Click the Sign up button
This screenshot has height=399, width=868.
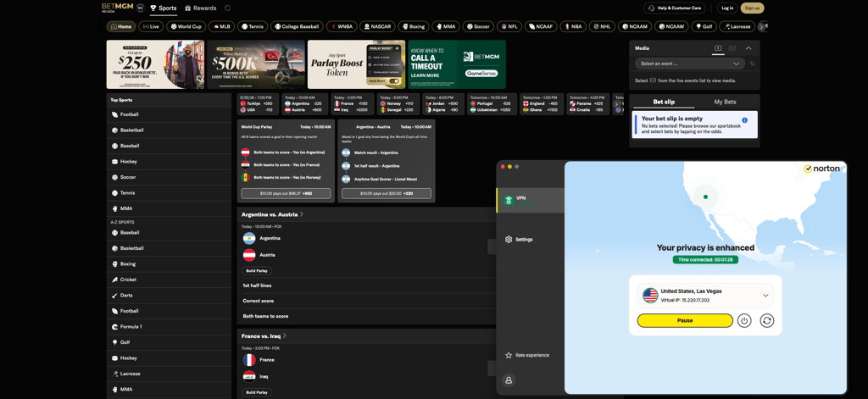tap(753, 8)
